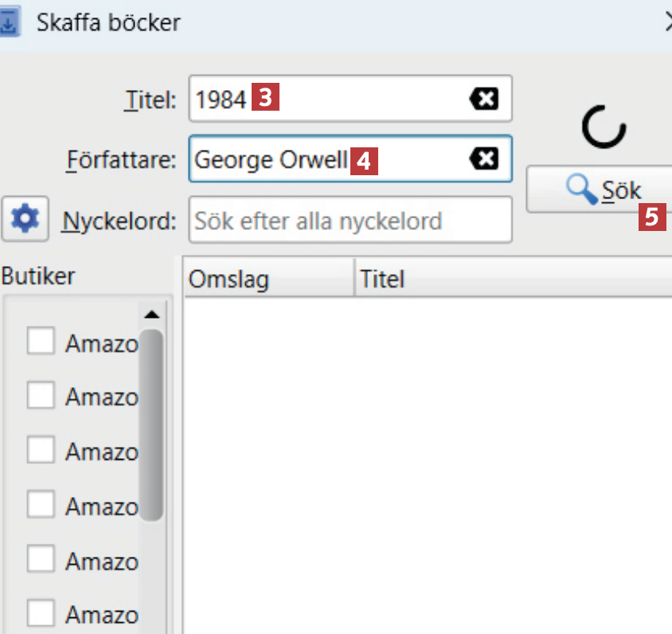This screenshot has width=672, height=634.
Task: Select the fourth Amazon store checkbox
Action: click(x=41, y=504)
